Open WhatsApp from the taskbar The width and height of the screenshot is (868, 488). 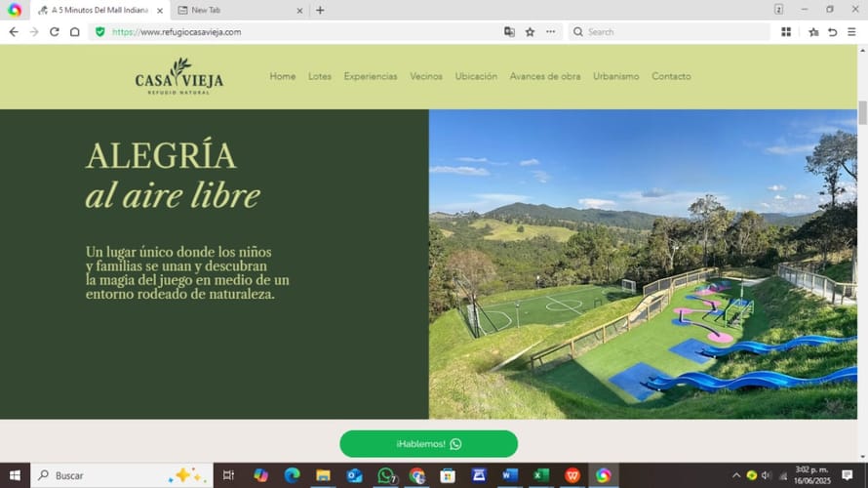pos(386,475)
